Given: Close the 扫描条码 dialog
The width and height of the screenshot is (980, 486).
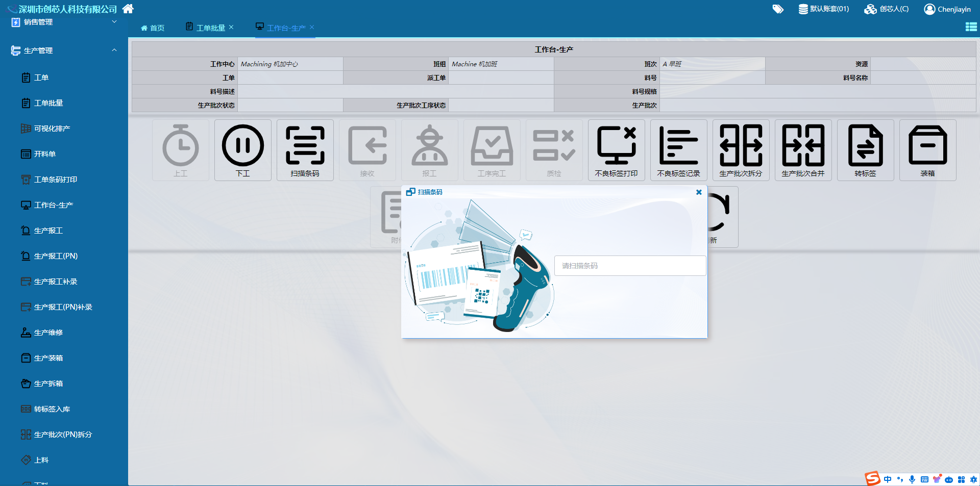Looking at the screenshot, I should point(699,192).
